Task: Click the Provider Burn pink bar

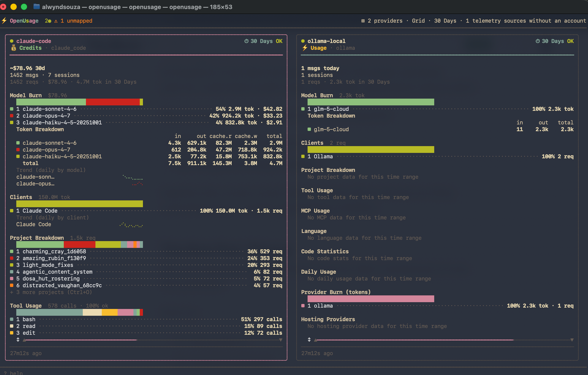Action: click(371, 299)
